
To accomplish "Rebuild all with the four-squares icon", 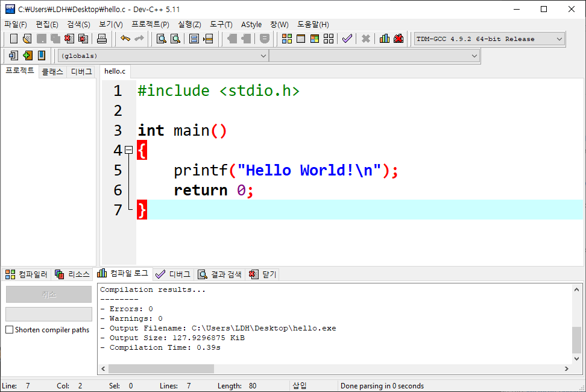I will tap(329, 39).
